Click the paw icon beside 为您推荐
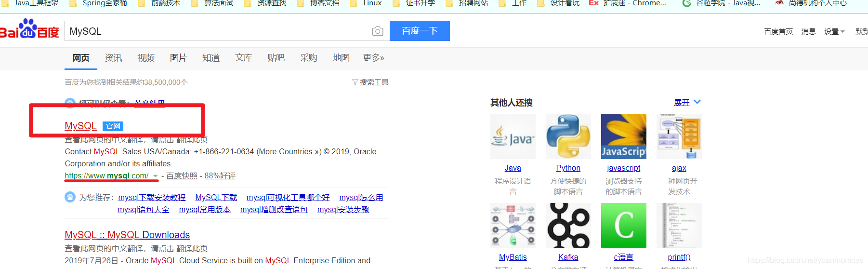Image resolution: width=868 pixels, height=269 pixels. point(70,197)
